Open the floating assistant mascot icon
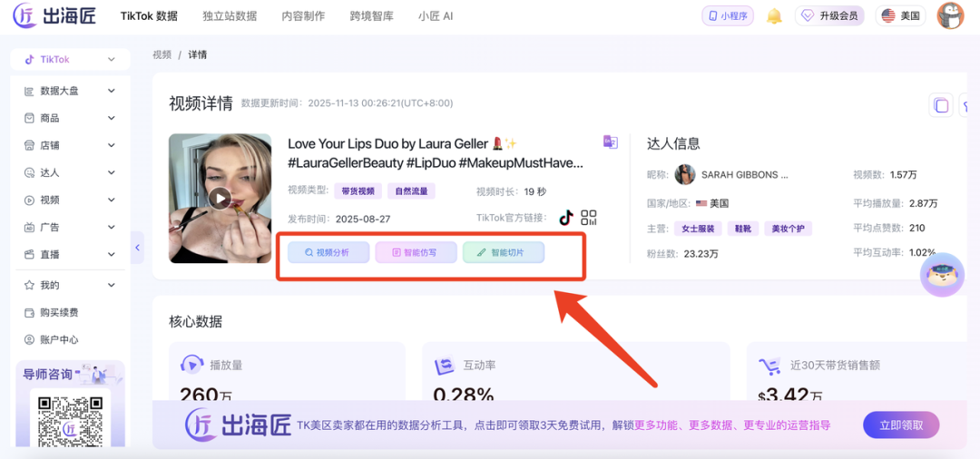This screenshot has width=980, height=459. point(943,275)
